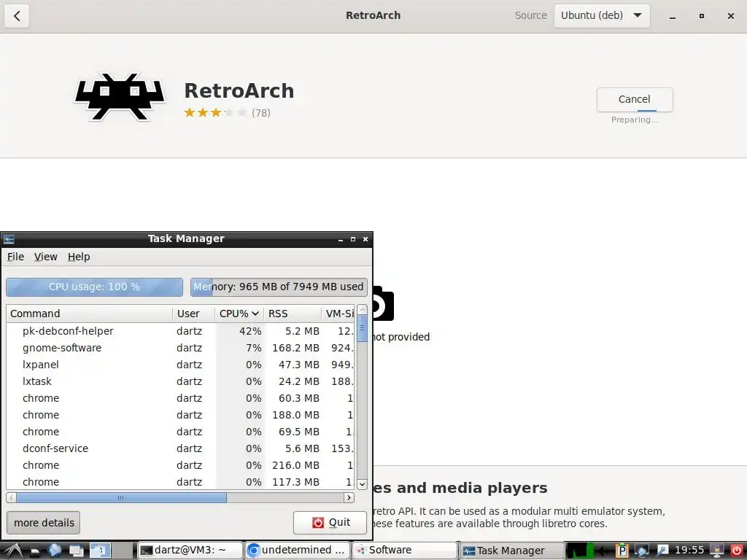Open the Help menu in Task Manager

pos(79,257)
